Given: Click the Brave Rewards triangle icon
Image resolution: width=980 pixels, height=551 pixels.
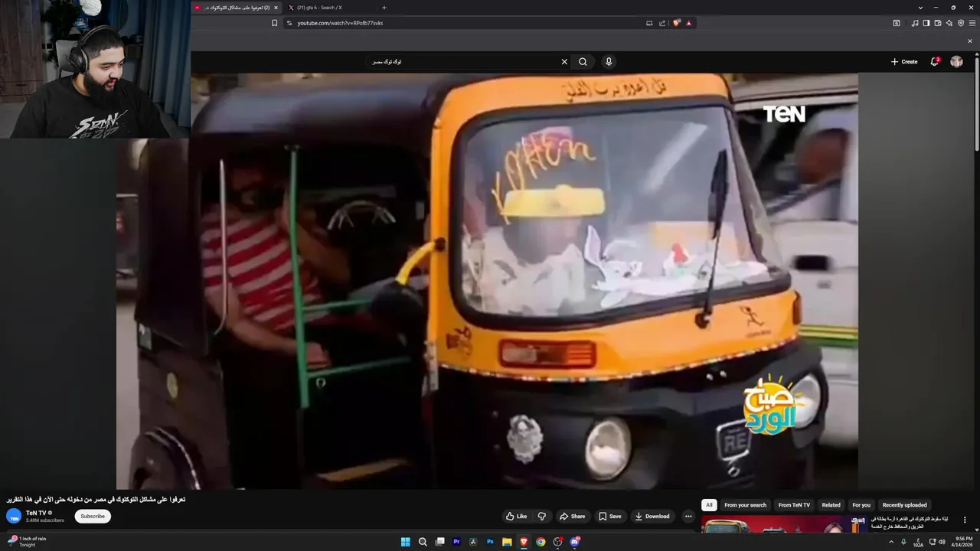Looking at the screenshot, I should tap(688, 23).
